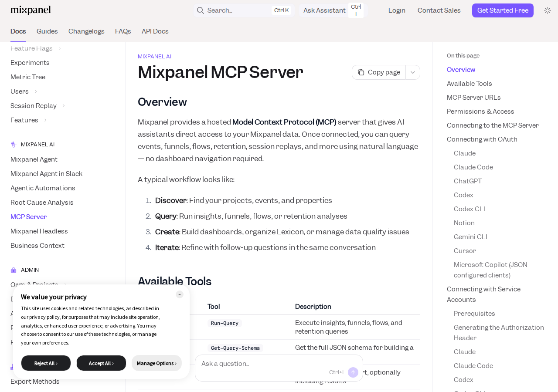558x392 pixels.
Task: Open Root Cause Analysis sidebar page
Action: 42,203
